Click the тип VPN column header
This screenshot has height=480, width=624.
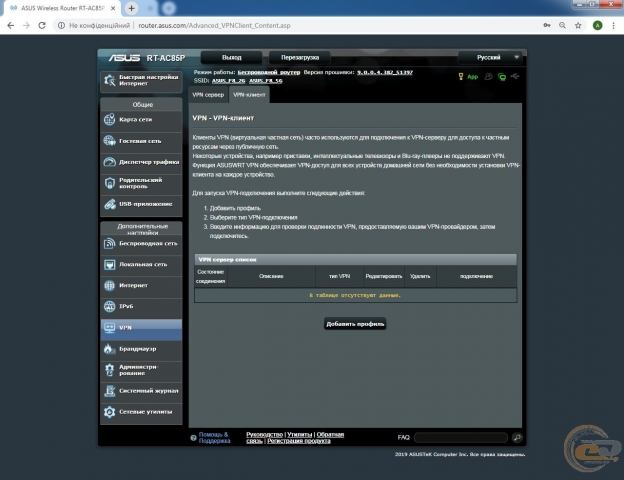coord(339,276)
